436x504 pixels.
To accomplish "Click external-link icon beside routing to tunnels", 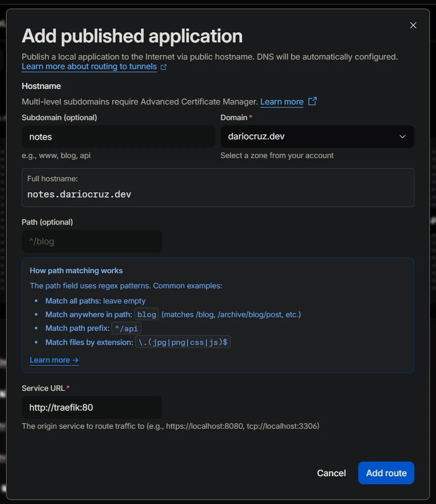I will point(163,67).
